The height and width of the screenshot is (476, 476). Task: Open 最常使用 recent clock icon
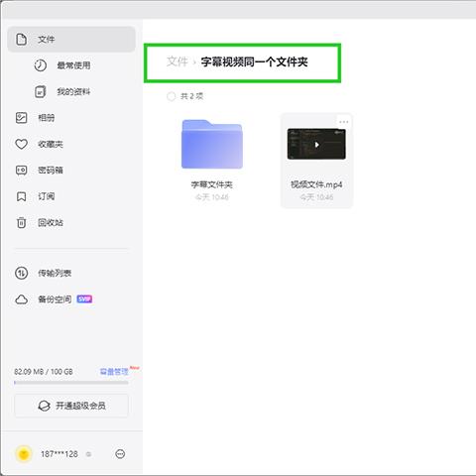[x=41, y=65]
